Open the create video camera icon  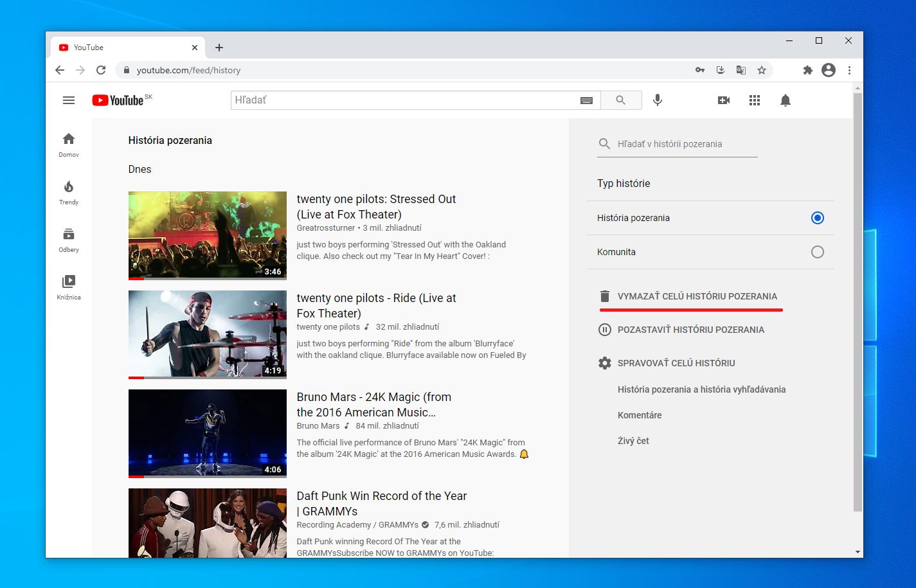click(724, 100)
